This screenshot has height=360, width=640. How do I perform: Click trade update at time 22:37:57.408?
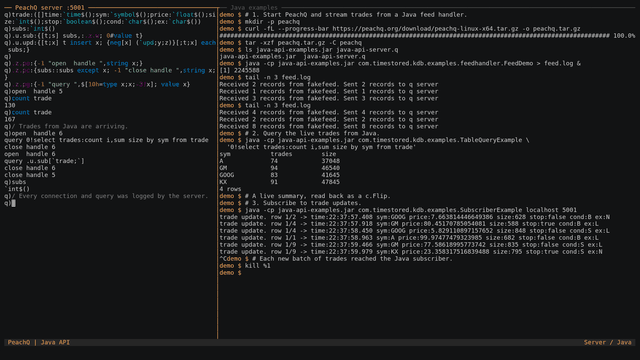click(414, 217)
